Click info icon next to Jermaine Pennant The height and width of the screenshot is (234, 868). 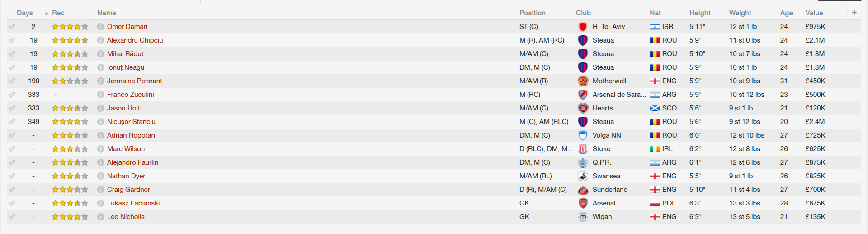(101, 81)
